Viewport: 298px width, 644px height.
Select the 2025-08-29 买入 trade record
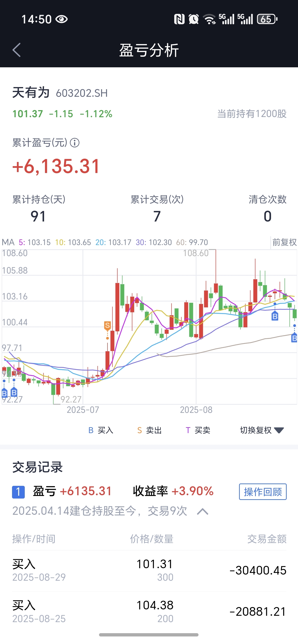click(149, 571)
